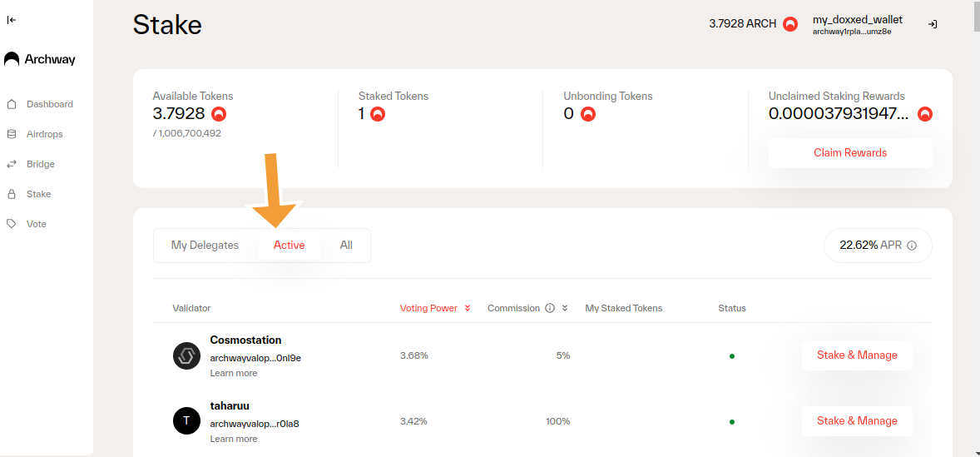980x457 pixels.
Task: Click the APR info icon
Action: 912,246
